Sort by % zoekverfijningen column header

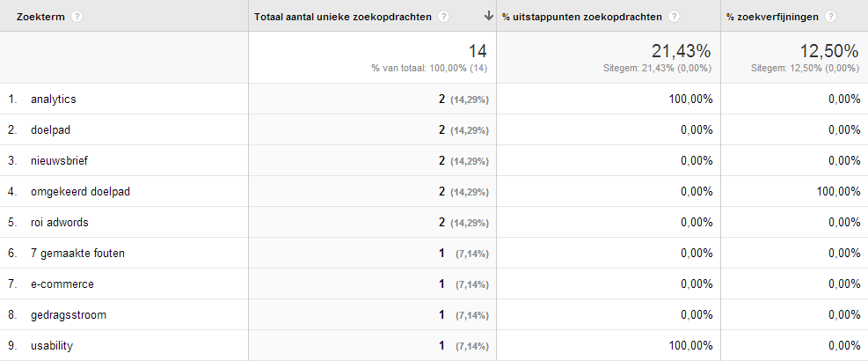[772, 17]
